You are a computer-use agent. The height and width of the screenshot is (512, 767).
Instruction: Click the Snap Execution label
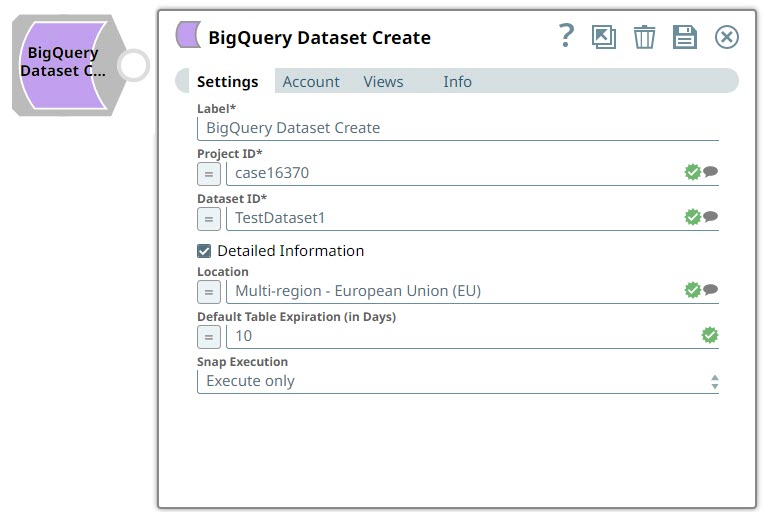point(242,362)
